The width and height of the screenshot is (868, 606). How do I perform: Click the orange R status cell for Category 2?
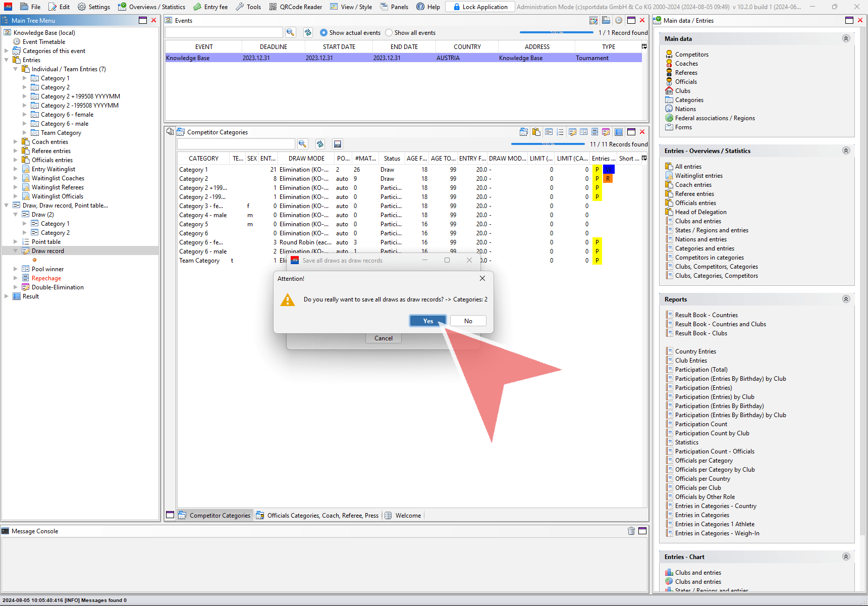pos(608,179)
